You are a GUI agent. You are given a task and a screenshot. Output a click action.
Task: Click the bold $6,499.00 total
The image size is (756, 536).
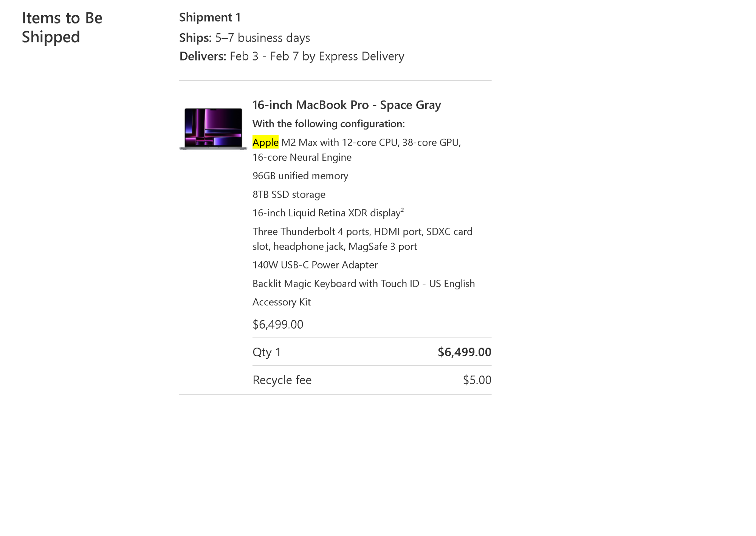tap(465, 352)
